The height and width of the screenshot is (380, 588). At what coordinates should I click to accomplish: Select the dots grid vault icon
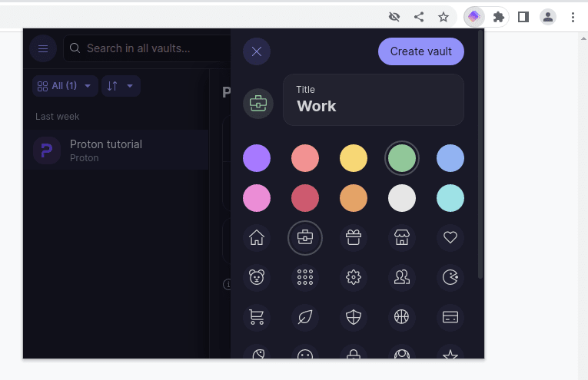pos(305,277)
